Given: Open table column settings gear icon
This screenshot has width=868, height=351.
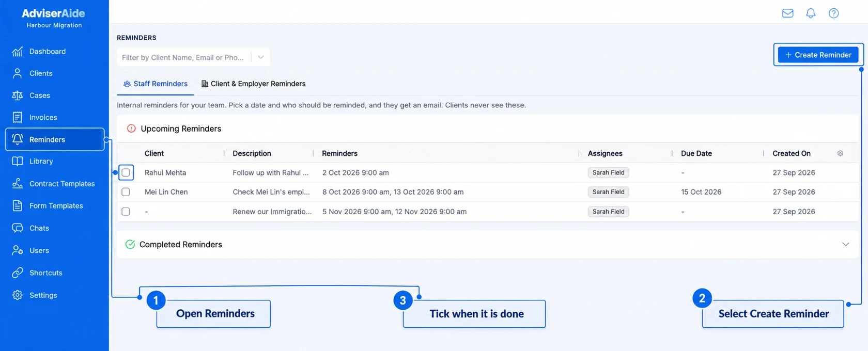Looking at the screenshot, I should tap(840, 153).
